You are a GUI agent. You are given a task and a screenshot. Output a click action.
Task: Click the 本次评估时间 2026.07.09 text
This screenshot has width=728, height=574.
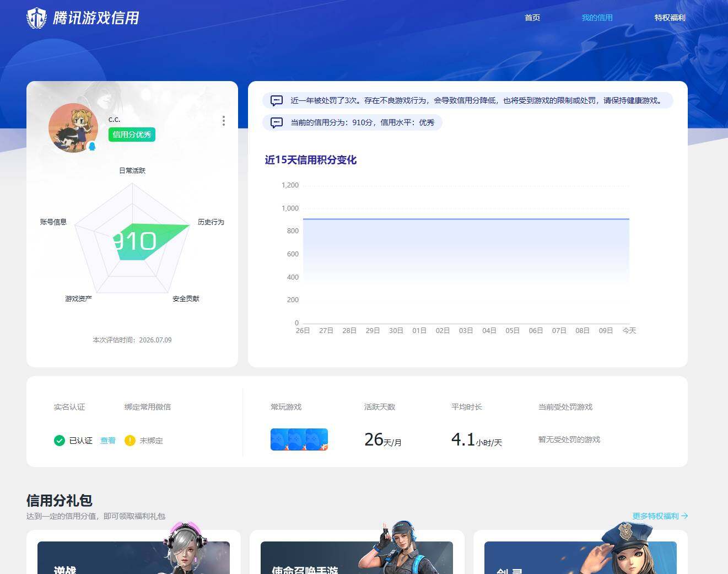pyautogui.click(x=132, y=340)
